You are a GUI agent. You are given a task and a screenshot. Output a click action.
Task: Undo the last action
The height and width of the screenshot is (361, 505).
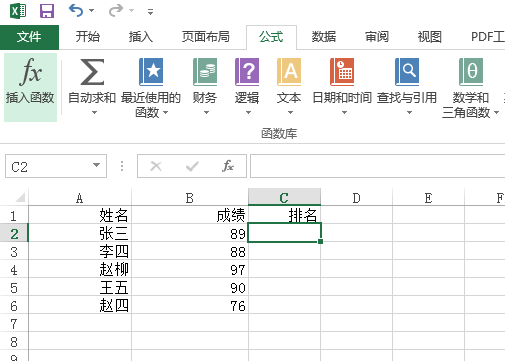76,11
